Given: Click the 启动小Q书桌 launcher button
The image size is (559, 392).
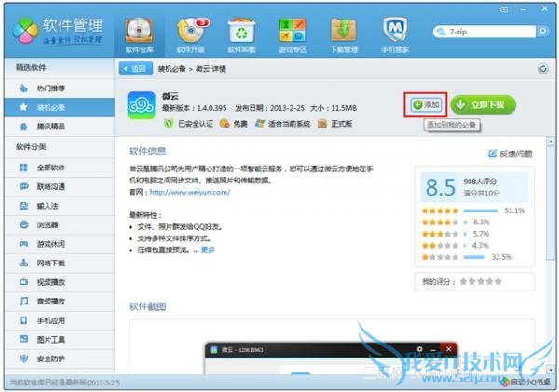Looking at the screenshot, I should [525, 383].
